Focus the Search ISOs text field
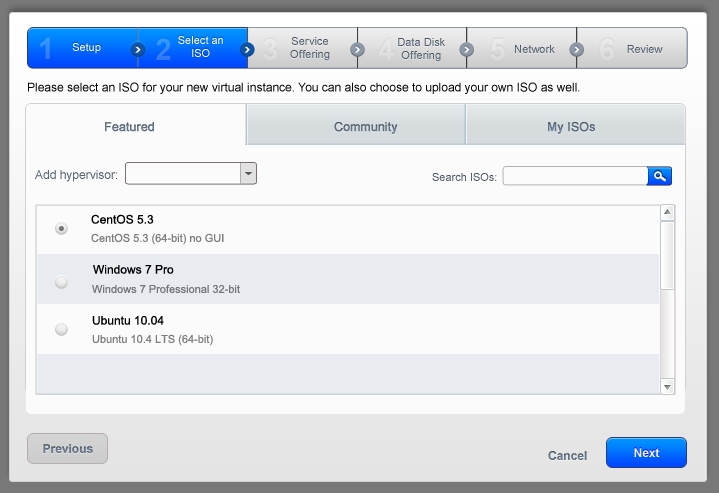 click(575, 176)
